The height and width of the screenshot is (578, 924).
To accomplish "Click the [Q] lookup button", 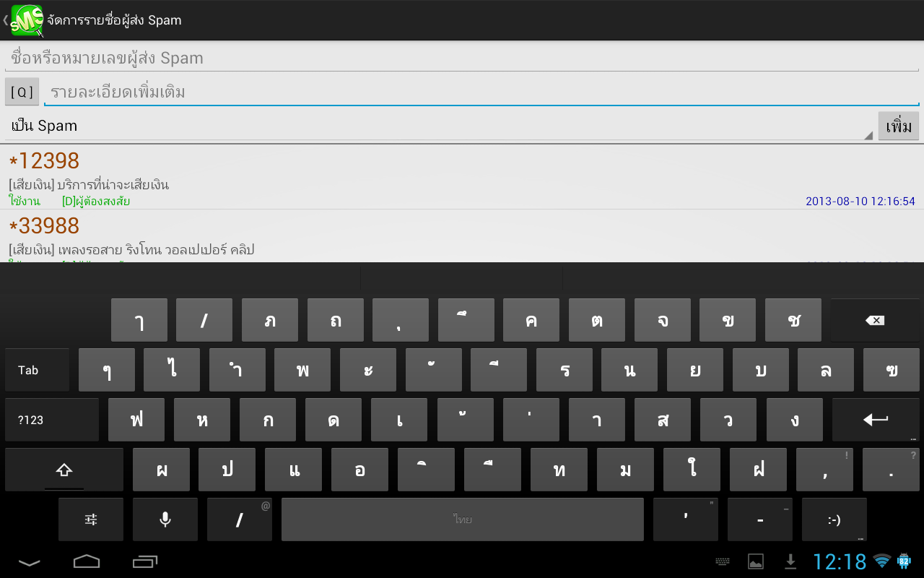I will (22, 92).
